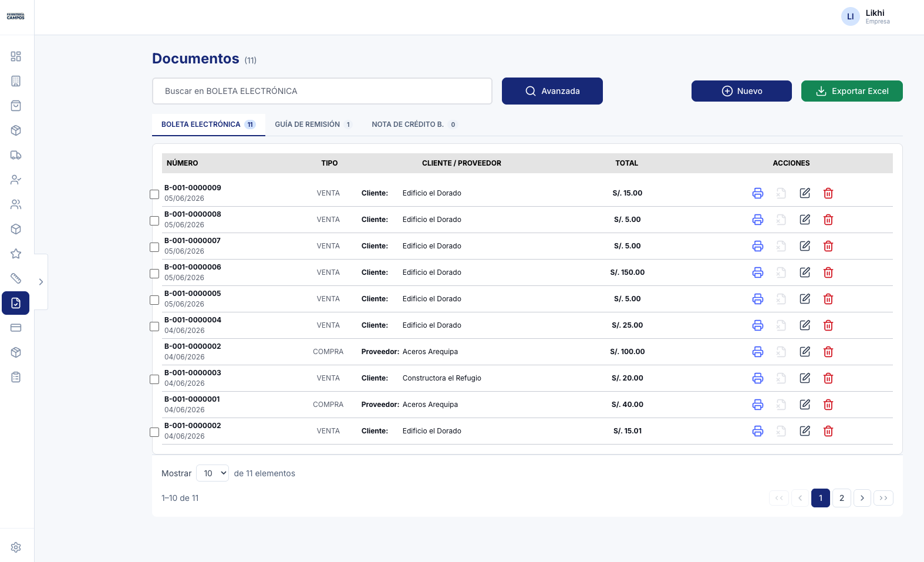Print the S/. 100.00 COMPRA document
Viewport: 924px width, 562px height.
tap(758, 352)
